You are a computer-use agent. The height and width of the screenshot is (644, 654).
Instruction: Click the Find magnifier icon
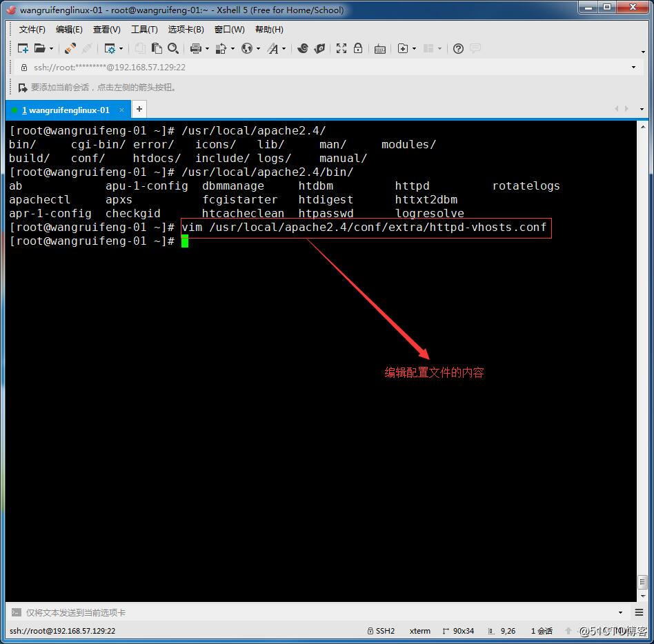point(172,48)
